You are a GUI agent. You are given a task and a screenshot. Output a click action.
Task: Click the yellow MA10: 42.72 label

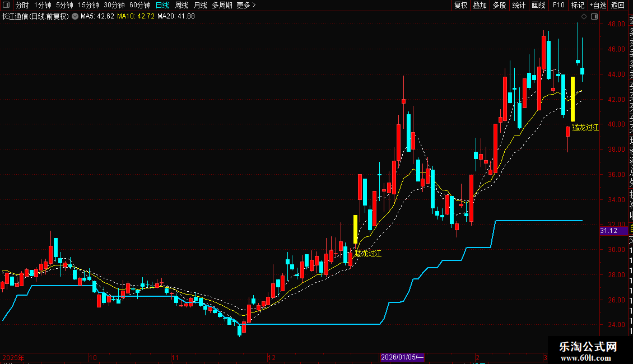pyautogui.click(x=136, y=17)
